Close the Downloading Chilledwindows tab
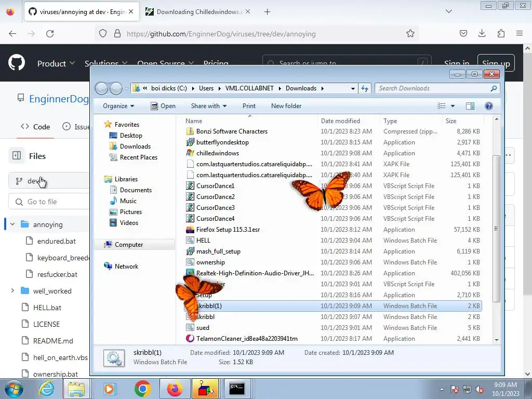532x399 pixels. tap(248, 11)
